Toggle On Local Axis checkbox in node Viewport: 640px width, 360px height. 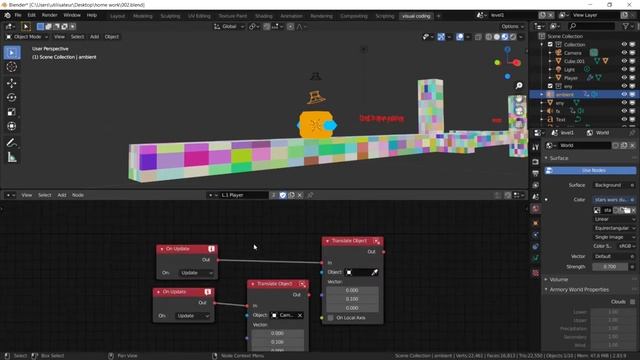tap(331, 318)
